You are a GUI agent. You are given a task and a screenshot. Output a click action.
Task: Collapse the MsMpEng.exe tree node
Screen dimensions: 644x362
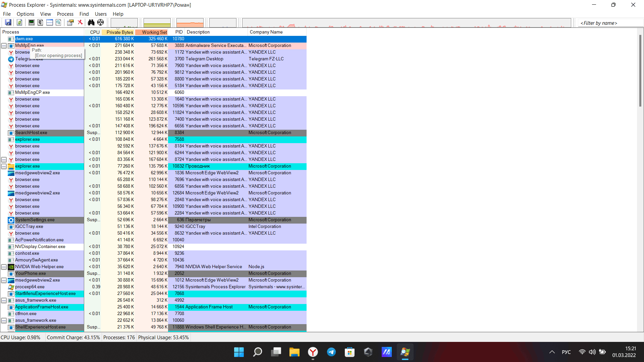pyautogui.click(x=4, y=46)
